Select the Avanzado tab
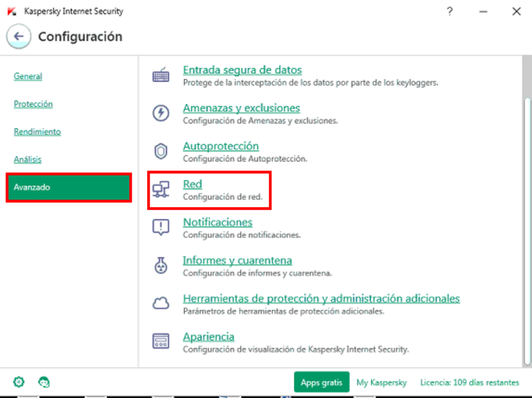This screenshot has height=398, width=532. pos(69,187)
